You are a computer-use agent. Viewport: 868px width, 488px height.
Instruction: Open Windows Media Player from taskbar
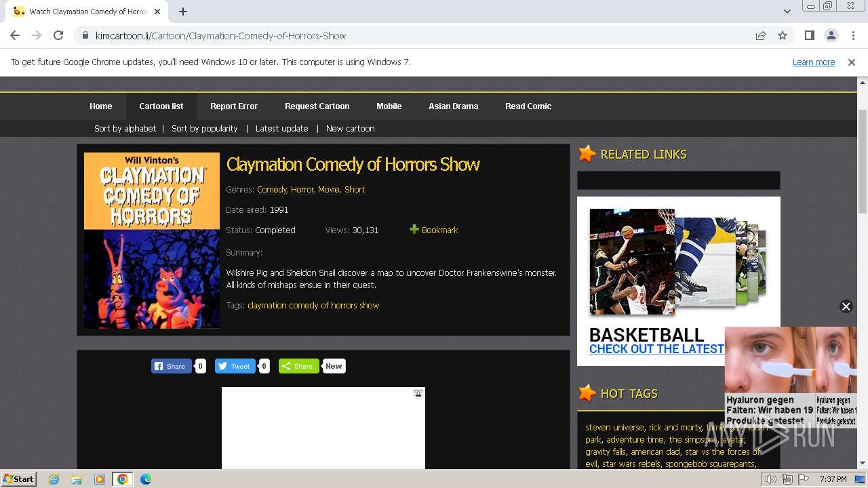pos(100,479)
